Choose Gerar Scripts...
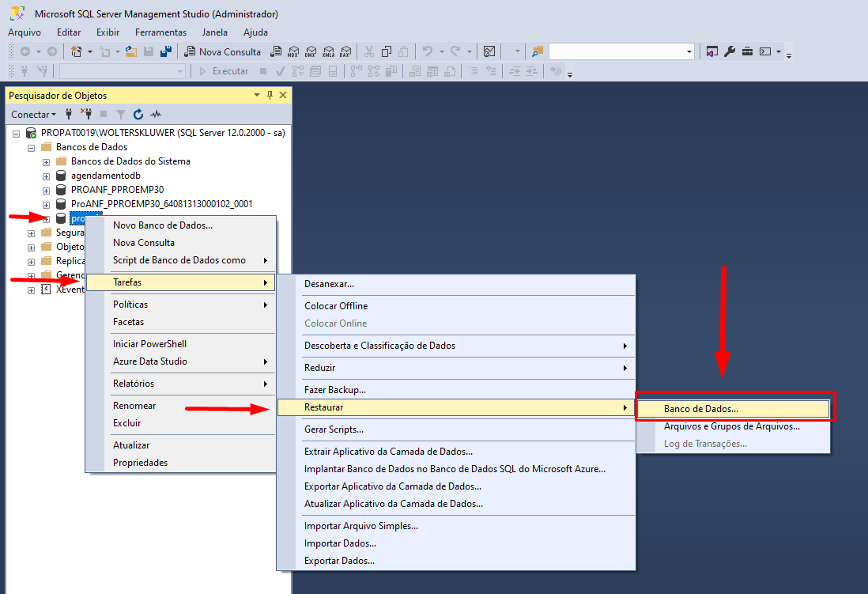868x594 pixels. point(456,429)
